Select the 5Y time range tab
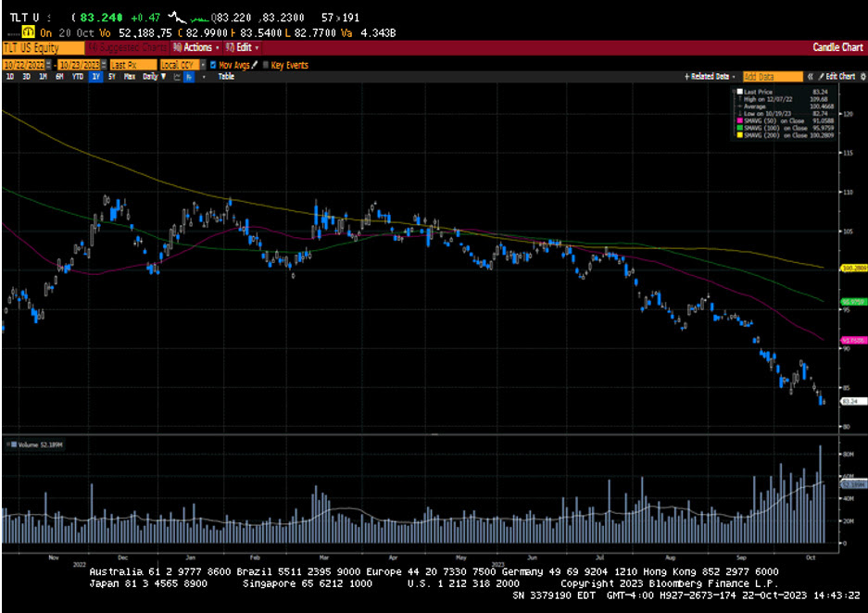Screen dimensions: 868x613 111,77
